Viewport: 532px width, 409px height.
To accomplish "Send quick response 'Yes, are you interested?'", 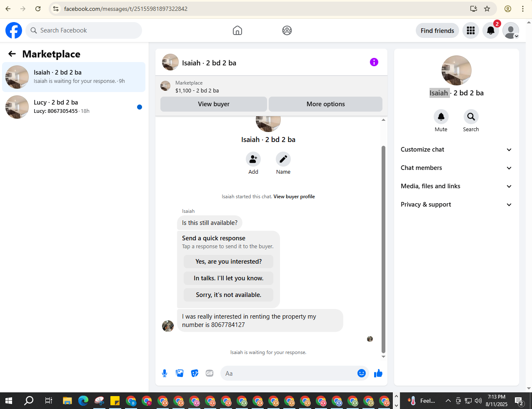I will coord(229,262).
